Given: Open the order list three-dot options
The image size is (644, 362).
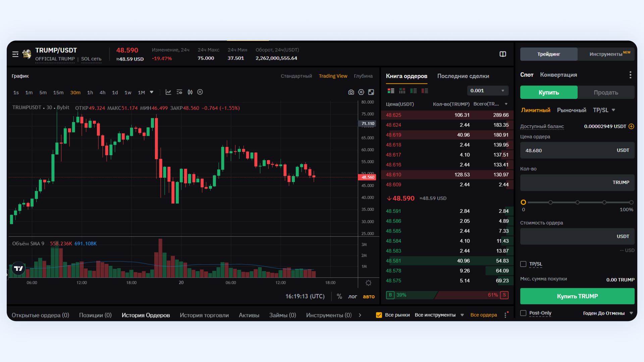Looking at the screenshot, I should tap(506, 315).
